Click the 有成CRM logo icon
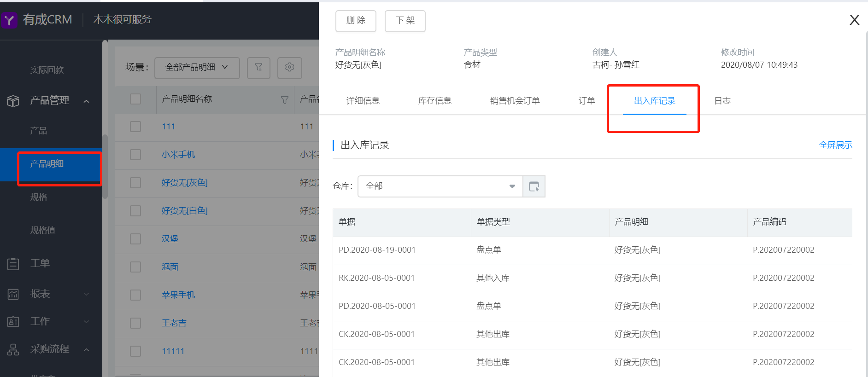The width and height of the screenshot is (868, 377). tap(9, 20)
